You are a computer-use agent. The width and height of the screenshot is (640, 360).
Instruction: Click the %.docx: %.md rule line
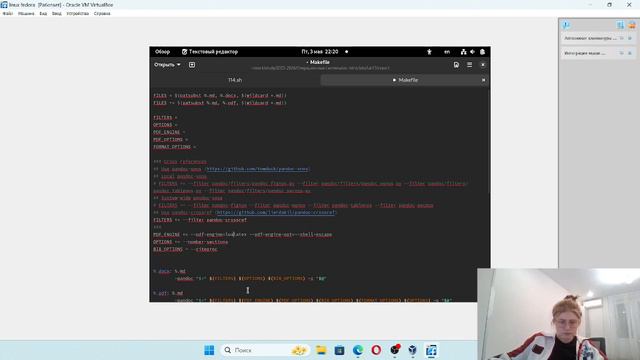169,271
